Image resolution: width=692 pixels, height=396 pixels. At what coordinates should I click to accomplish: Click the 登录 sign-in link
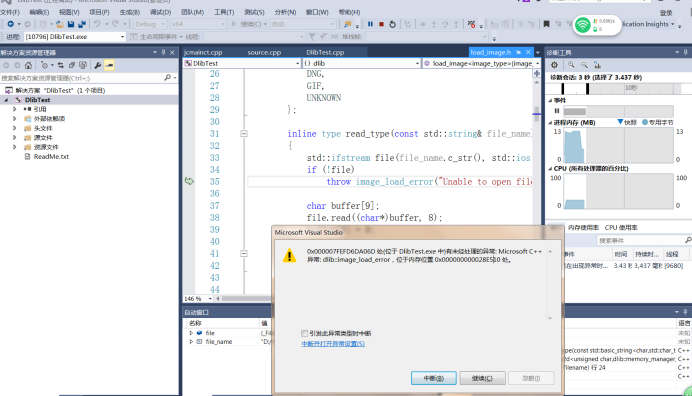[x=666, y=13]
